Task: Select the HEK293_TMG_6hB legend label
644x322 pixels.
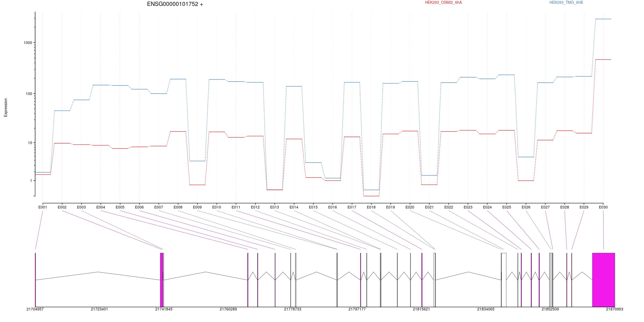Action: 566,2
